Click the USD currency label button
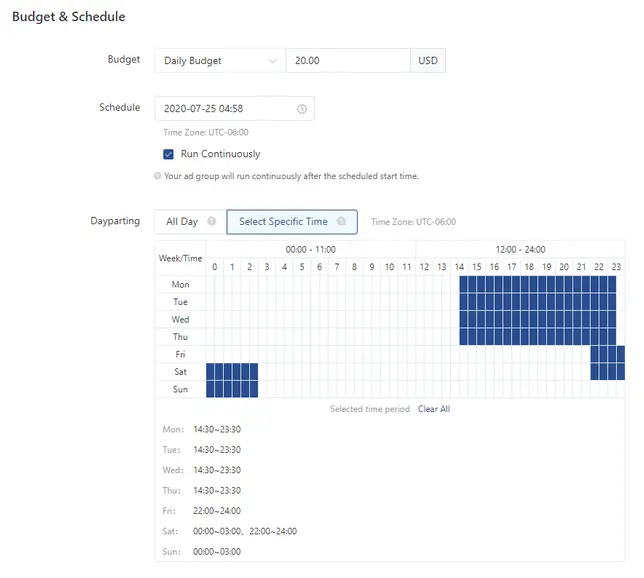The image size is (644, 578). 427,61
